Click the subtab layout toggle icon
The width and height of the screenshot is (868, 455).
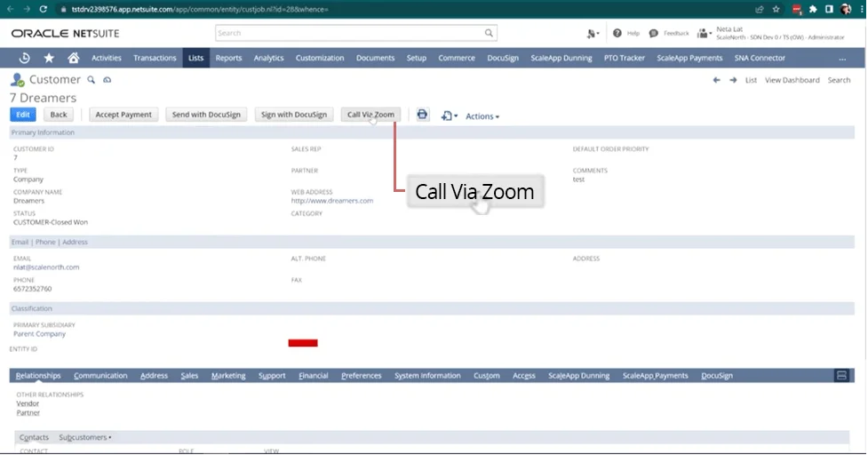point(842,376)
